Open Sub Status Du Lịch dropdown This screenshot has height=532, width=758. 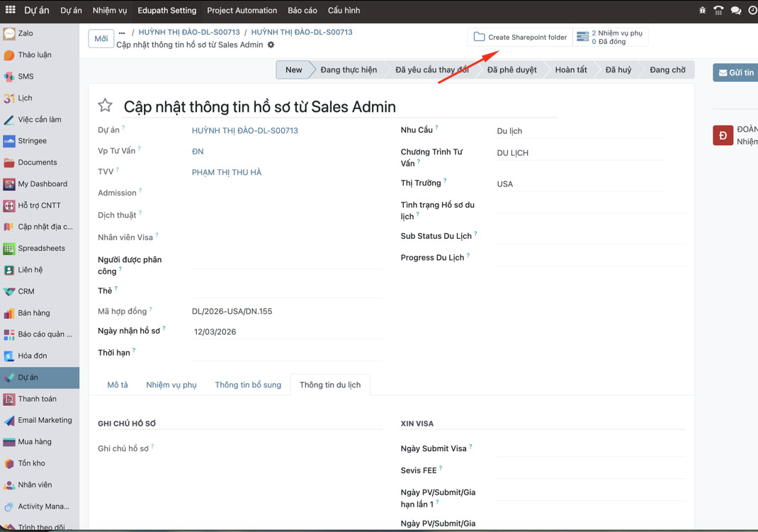590,237
